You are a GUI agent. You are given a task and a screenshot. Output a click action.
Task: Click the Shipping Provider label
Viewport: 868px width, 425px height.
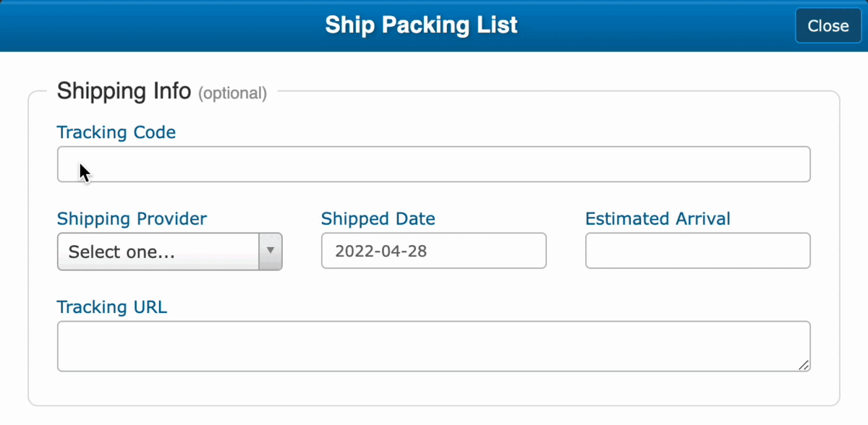(132, 218)
